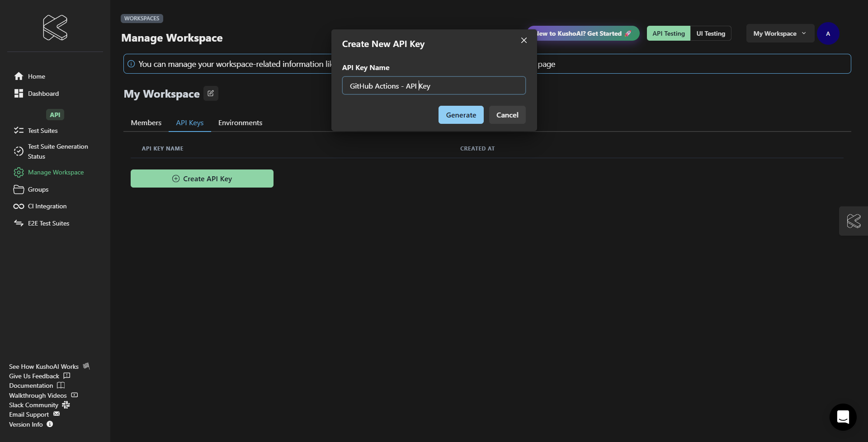Viewport: 868px width, 442px height.
Task: Open See How KushoAI Works link
Action: click(44, 367)
